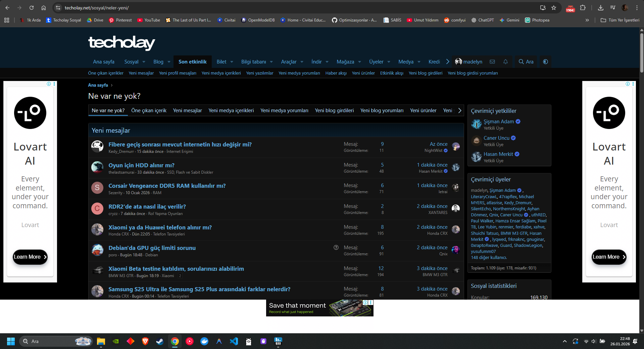Show hidden system tray icons

pos(565,341)
